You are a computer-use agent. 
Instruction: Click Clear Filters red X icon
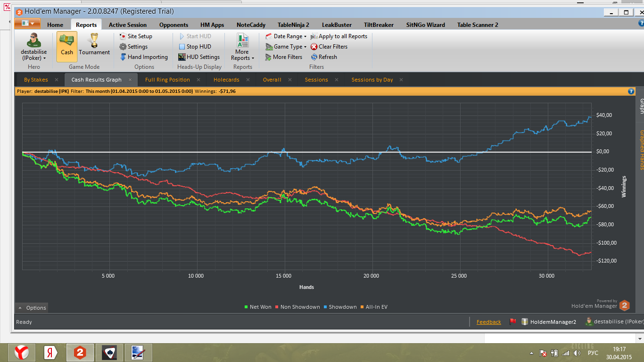314,47
